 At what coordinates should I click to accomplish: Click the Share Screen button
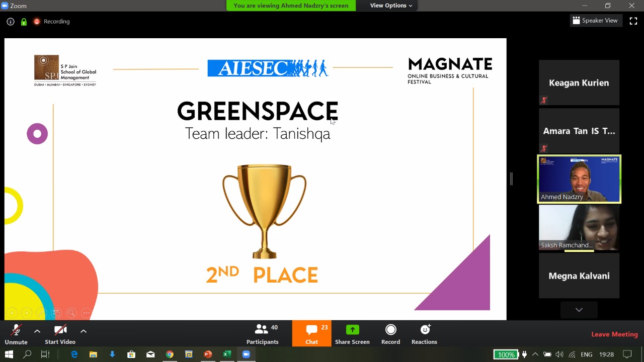352,334
